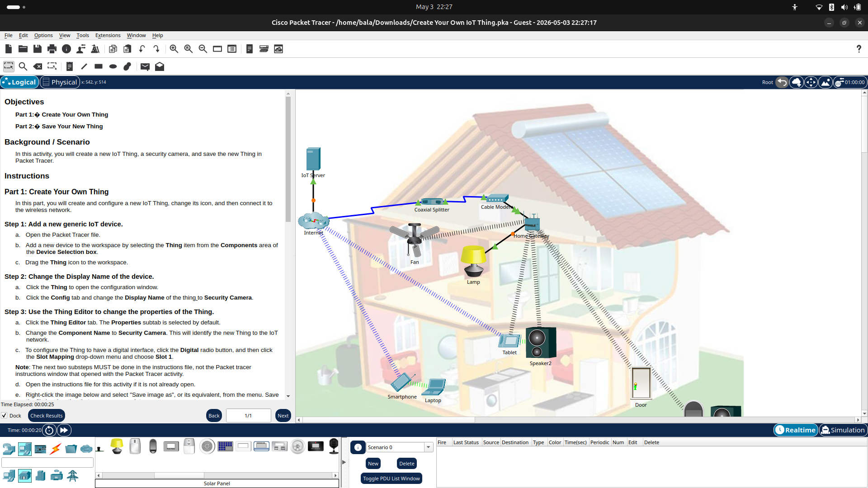Select the Place Note tool

[70, 66]
